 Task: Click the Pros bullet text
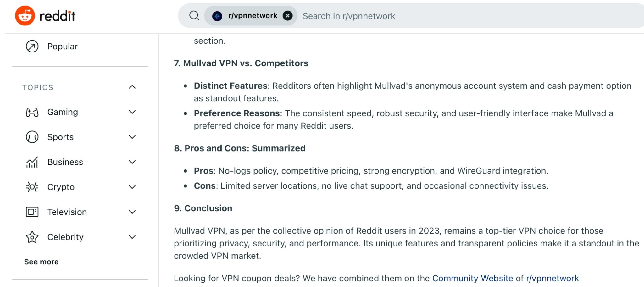[x=371, y=171]
